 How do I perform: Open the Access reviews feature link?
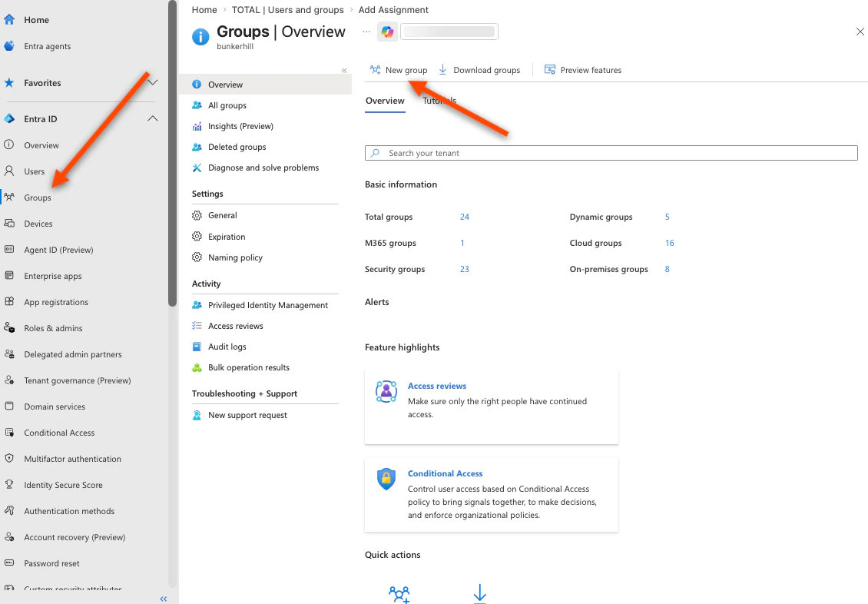[437, 386]
